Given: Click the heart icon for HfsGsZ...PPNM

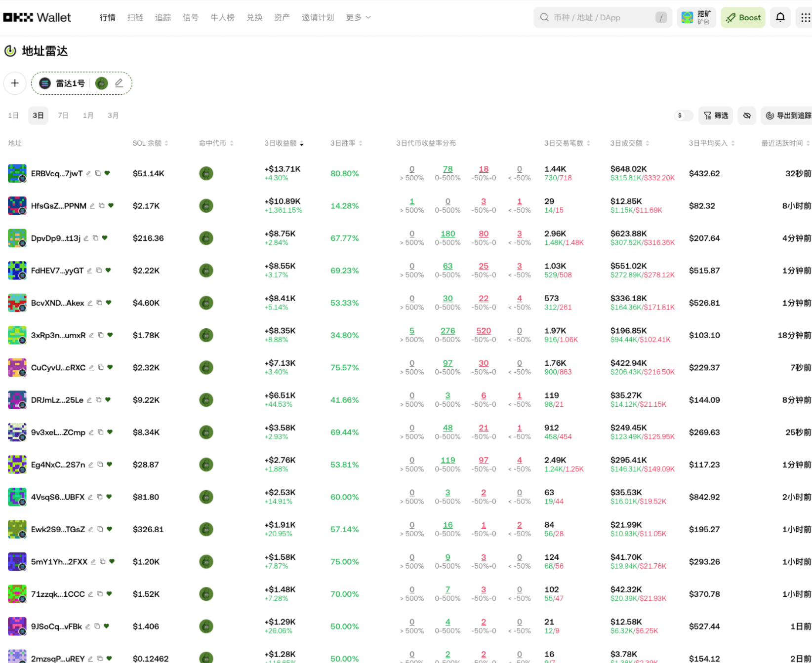Looking at the screenshot, I should [x=111, y=205].
